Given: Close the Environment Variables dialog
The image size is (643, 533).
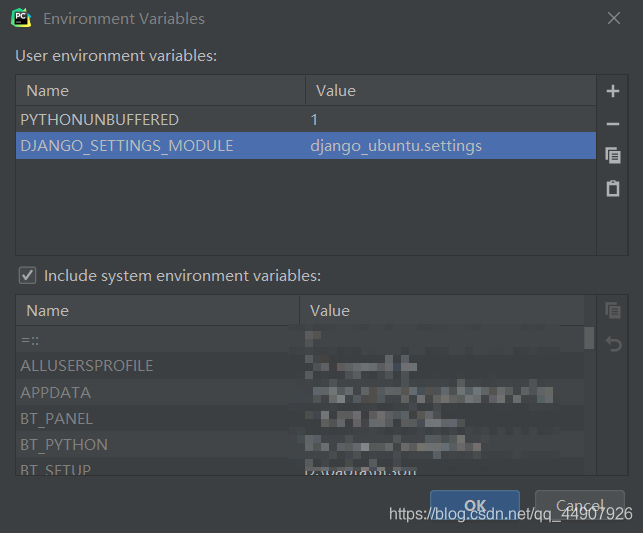Looking at the screenshot, I should (x=613, y=18).
